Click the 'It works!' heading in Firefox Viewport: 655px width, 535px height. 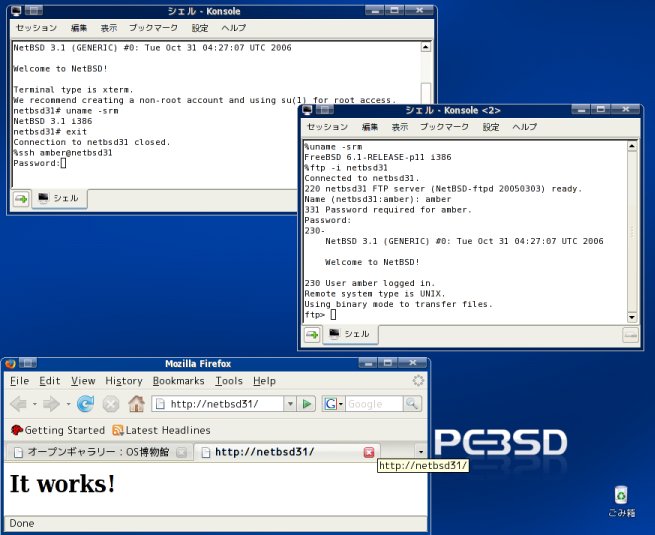62,484
